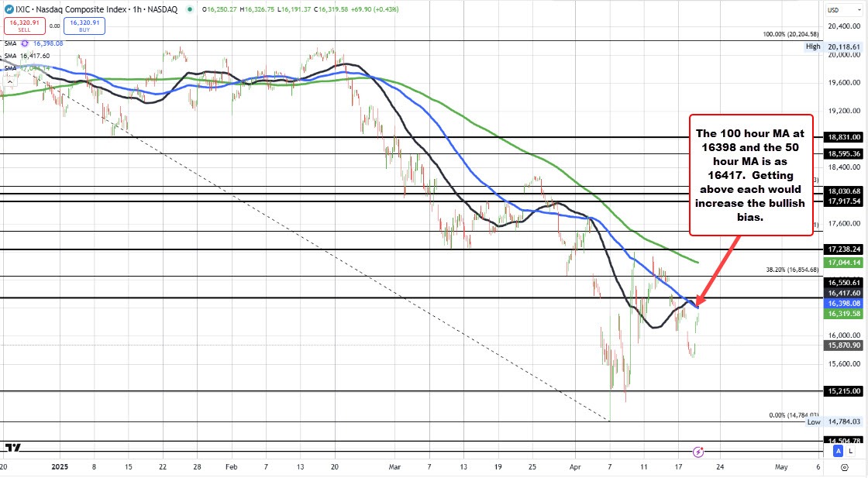Screen dimensions: 868x478
Task: Click the settings icon below the scale buttons
Action: tap(845, 467)
